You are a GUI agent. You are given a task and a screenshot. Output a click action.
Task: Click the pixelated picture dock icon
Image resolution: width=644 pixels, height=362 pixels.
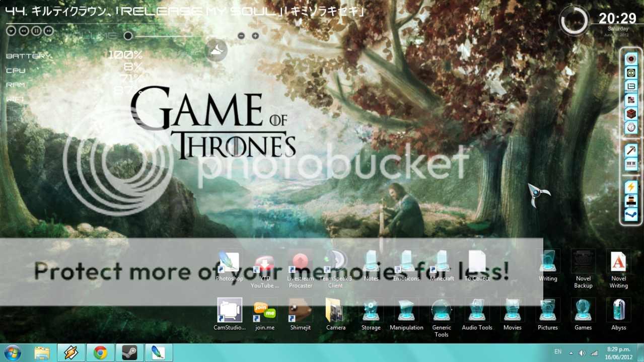point(631,100)
